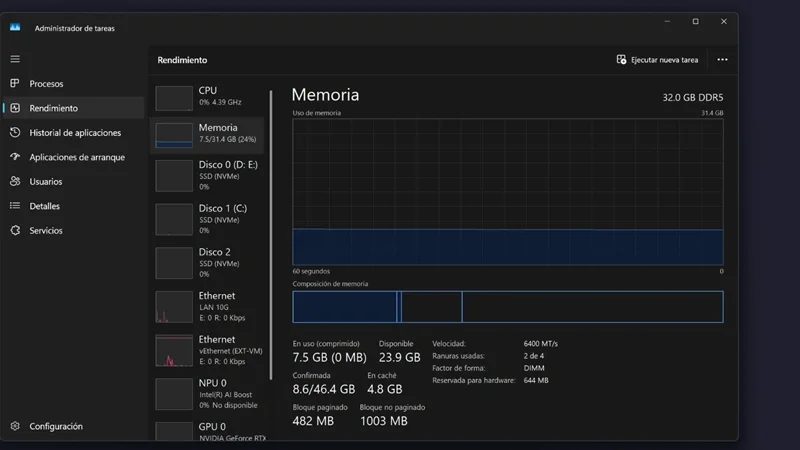Click the Historial de aplicaciones icon

point(15,132)
